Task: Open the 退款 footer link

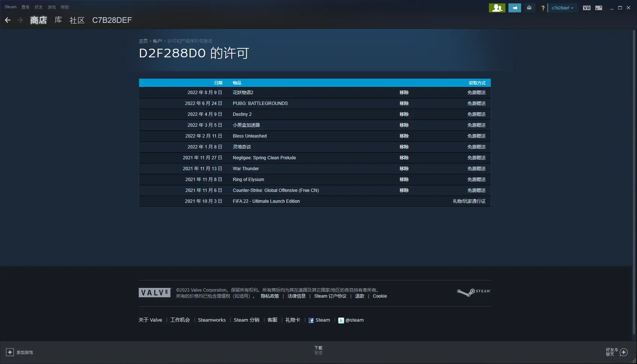Action: [360, 296]
